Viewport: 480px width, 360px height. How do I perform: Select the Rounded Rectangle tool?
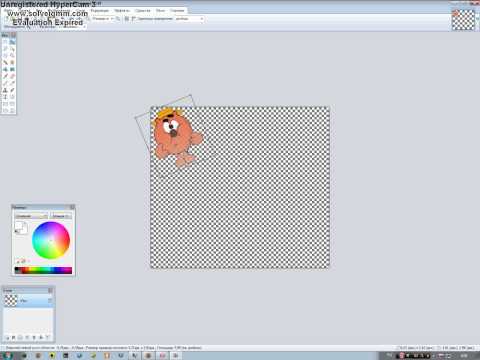pyautogui.click(x=12, y=104)
